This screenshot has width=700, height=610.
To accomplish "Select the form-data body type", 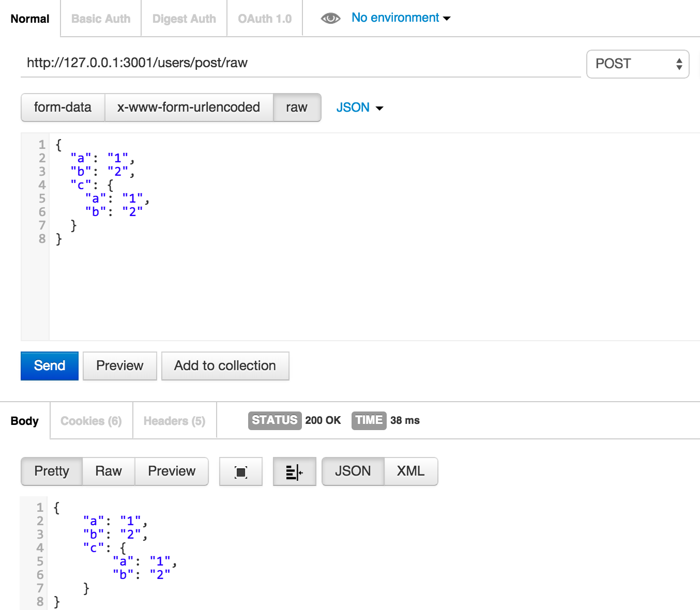I will pyautogui.click(x=63, y=108).
